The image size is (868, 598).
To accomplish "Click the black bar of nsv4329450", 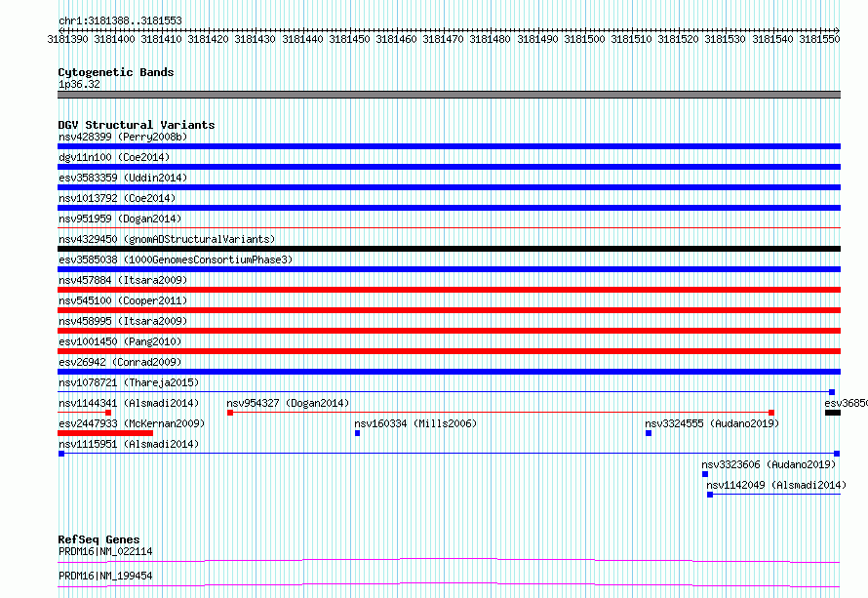I will tap(449, 249).
